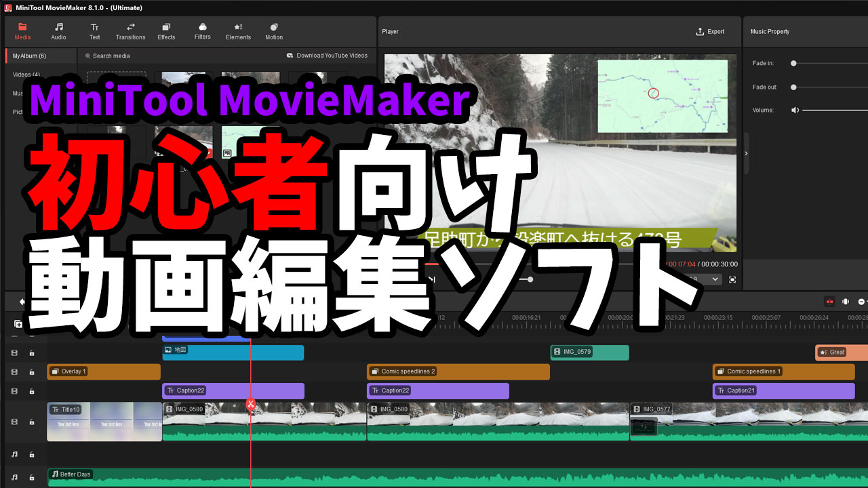868x488 pixels.
Task: Click the Fade in slider handle
Action: coord(793,64)
